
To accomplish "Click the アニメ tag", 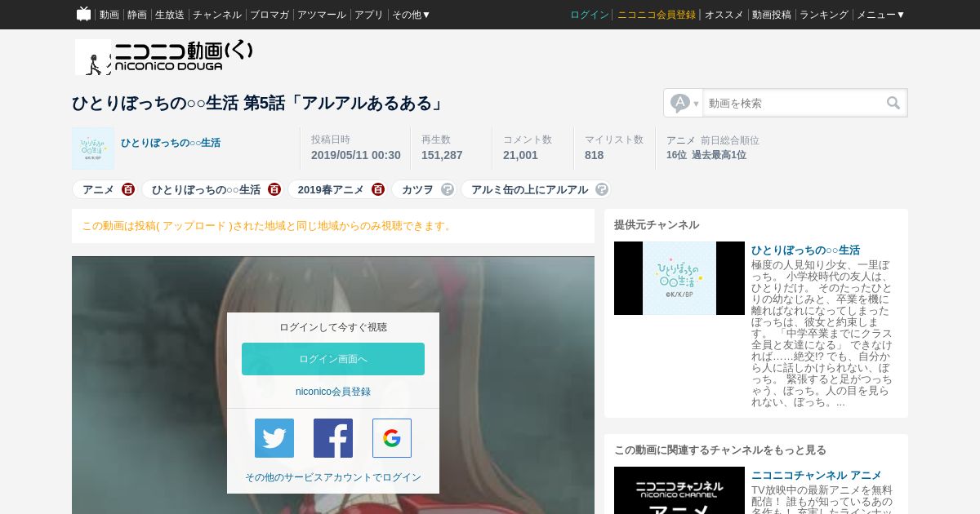I will tap(98, 189).
